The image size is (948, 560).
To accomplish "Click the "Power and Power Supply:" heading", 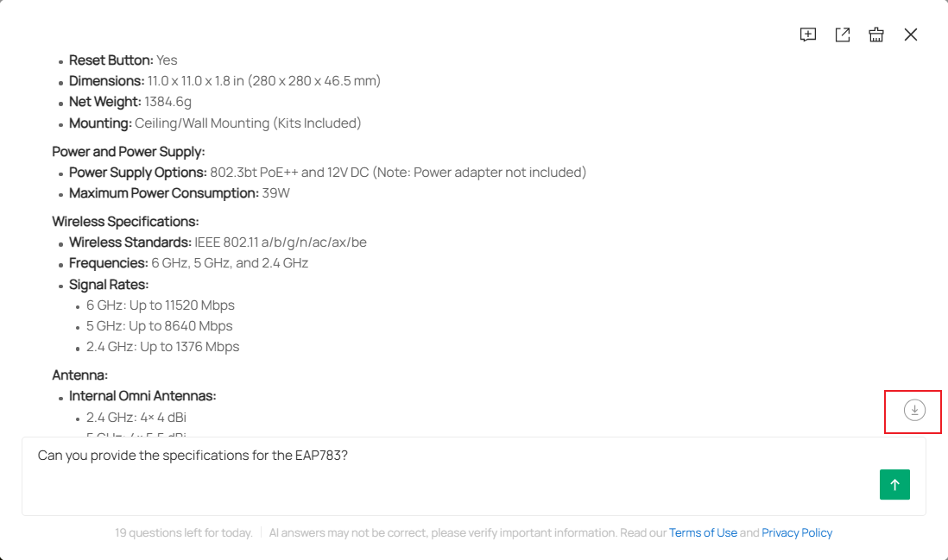I will pyautogui.click(x=129, y=152).
